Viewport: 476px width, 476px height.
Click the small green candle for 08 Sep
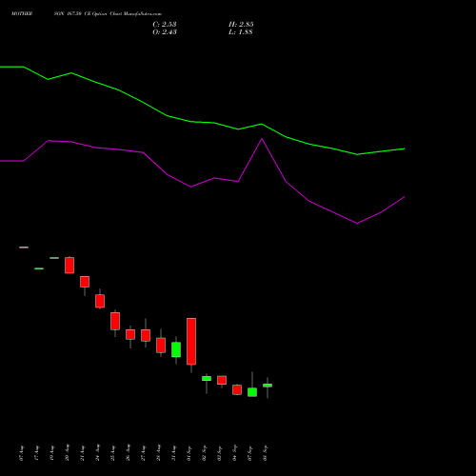pyautogui.click(x=268, y=386)
